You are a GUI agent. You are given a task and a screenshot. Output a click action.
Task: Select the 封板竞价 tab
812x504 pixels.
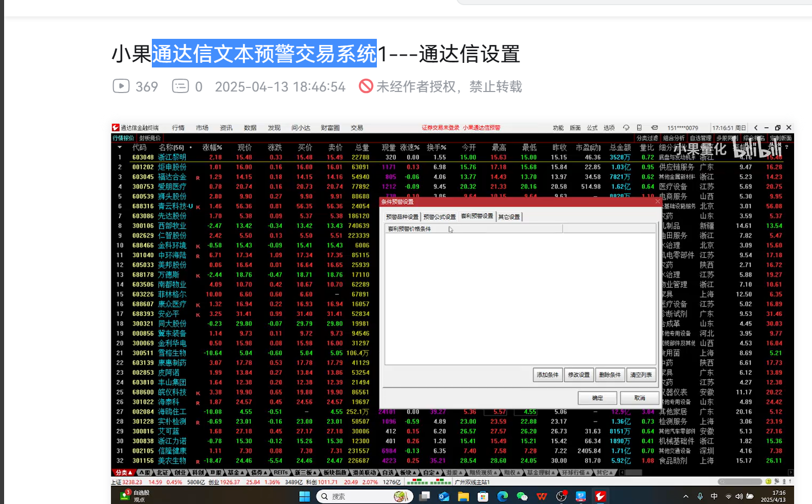click(x=150, y=138)
